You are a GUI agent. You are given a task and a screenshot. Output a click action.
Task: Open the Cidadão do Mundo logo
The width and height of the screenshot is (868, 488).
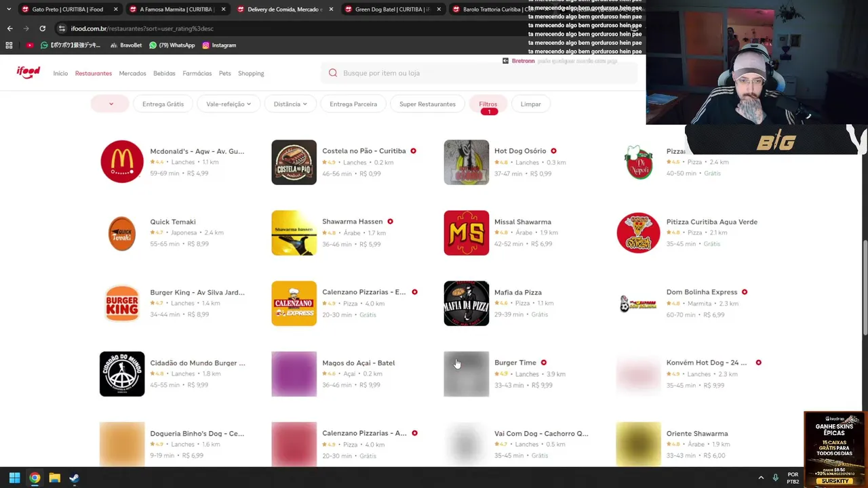(x=122, y=373)
